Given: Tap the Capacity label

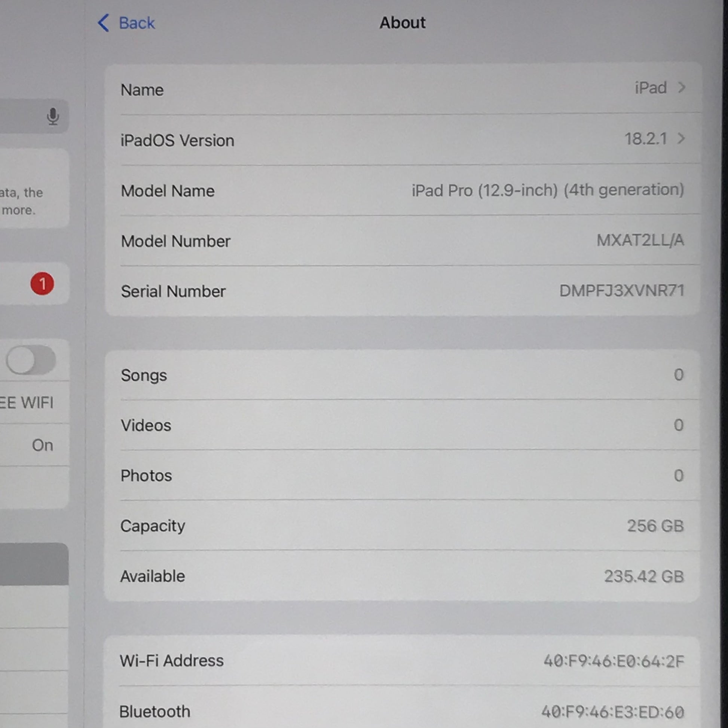Looking at the screenshot, I should (x=153, y=526).
